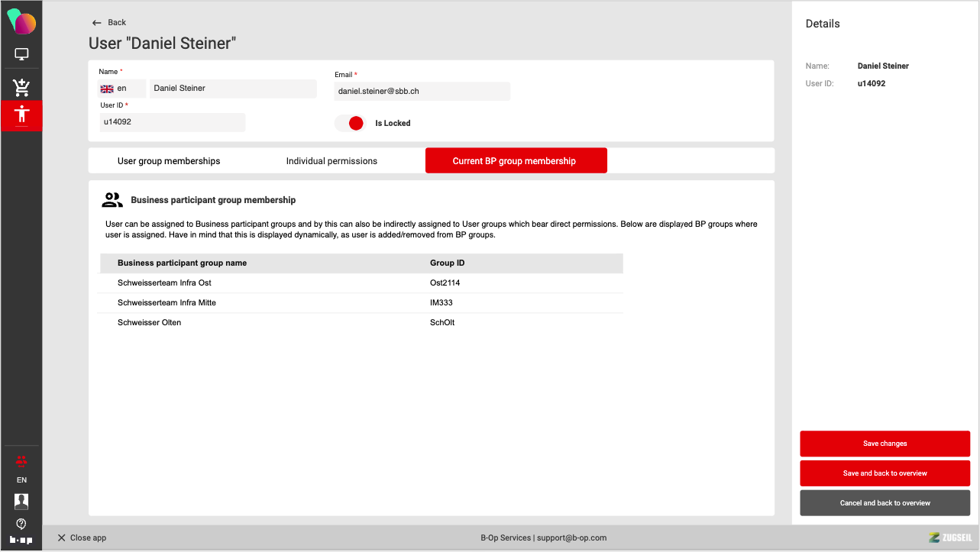Open the user profile avatar in the sidebar
The image size is (980, 552).
[x=21, y=502]
